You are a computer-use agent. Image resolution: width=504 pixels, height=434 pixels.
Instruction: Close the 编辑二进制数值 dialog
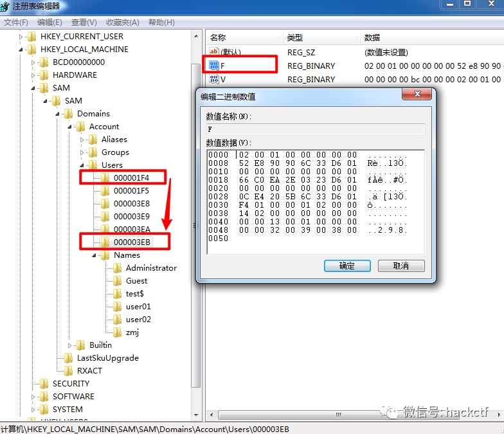417,94
